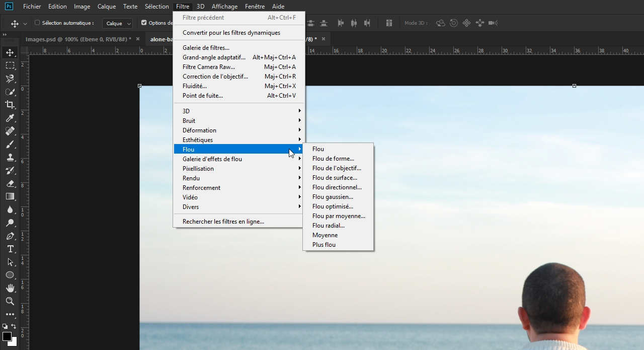Open Galerie de filtres
644x350 pixels.
[206, 48]
